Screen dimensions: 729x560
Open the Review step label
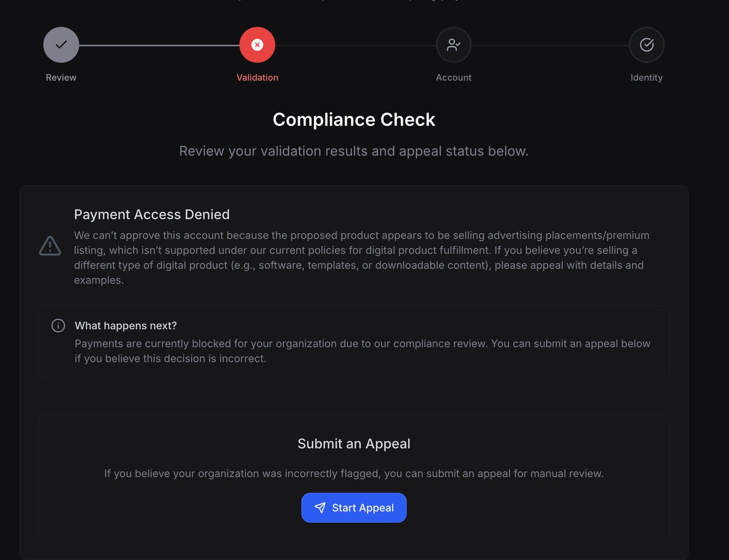(61, 78)
